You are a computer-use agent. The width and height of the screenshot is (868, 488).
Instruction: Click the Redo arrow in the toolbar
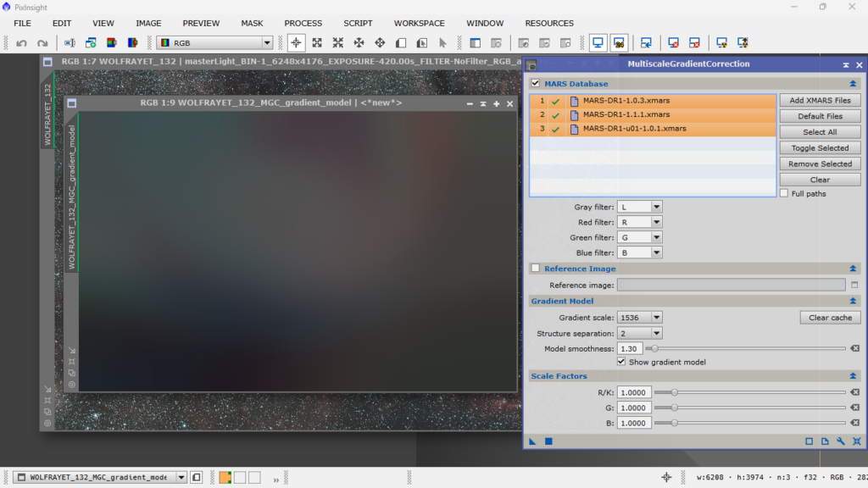(42, 42)
